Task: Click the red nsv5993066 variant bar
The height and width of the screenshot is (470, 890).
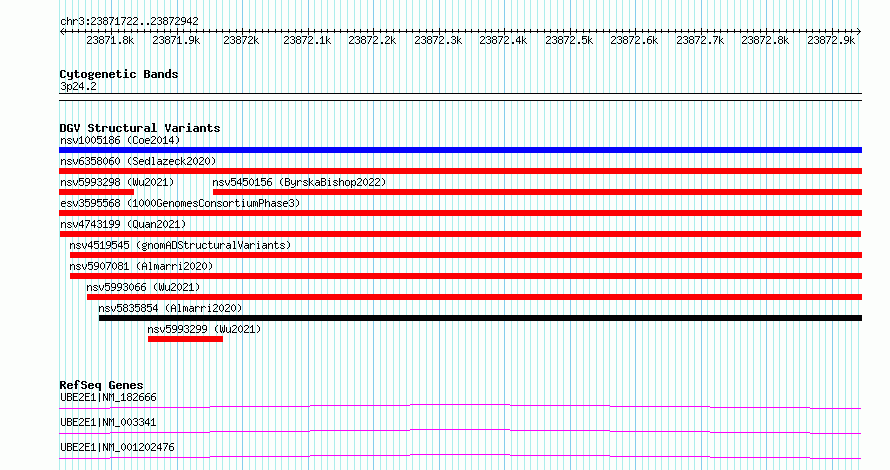Action: coord(475,297)
